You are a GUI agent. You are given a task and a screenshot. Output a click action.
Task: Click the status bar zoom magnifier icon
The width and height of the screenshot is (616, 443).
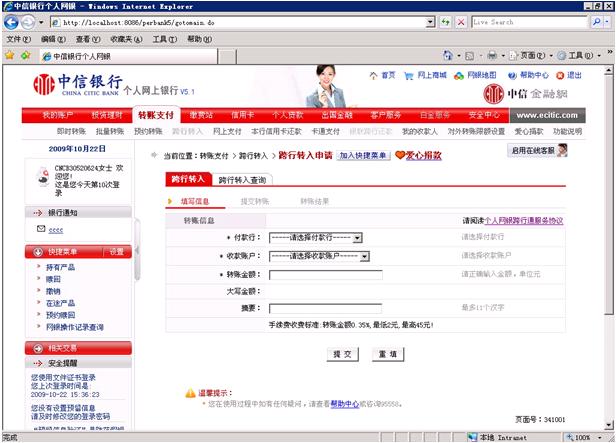point(570,437)
